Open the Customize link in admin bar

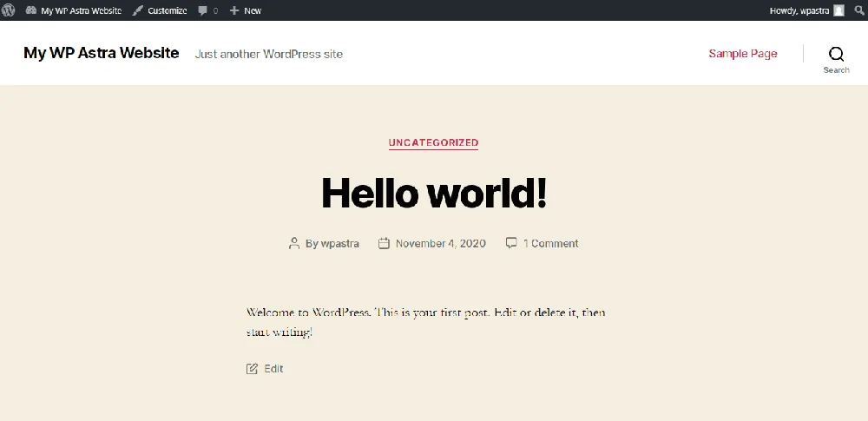click(160, 10)
